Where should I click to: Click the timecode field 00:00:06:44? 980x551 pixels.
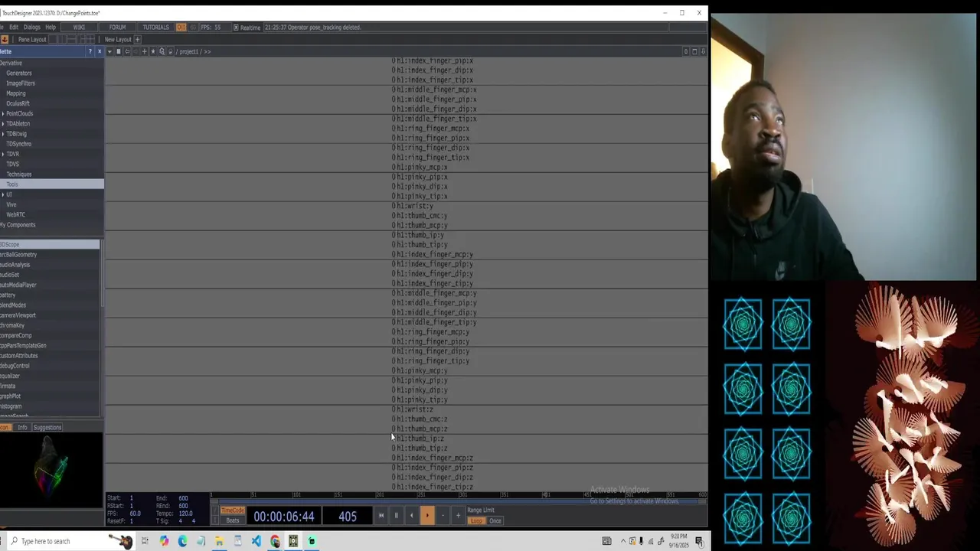pos(284,516)
